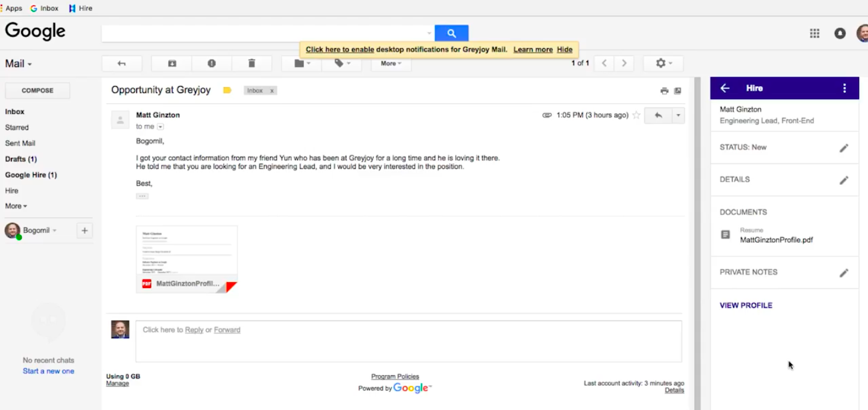
Task: Click the Forward link in the response box
Action: coord(227,330)
